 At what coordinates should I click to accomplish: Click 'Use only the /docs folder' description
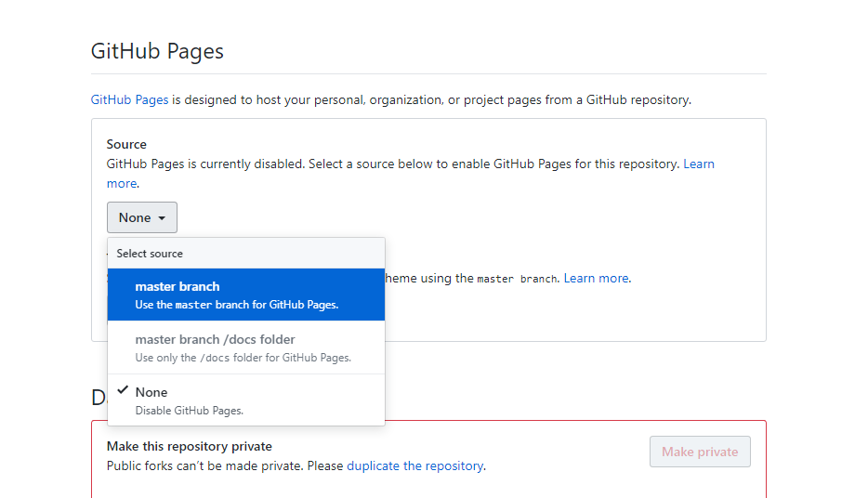(243, 358)
